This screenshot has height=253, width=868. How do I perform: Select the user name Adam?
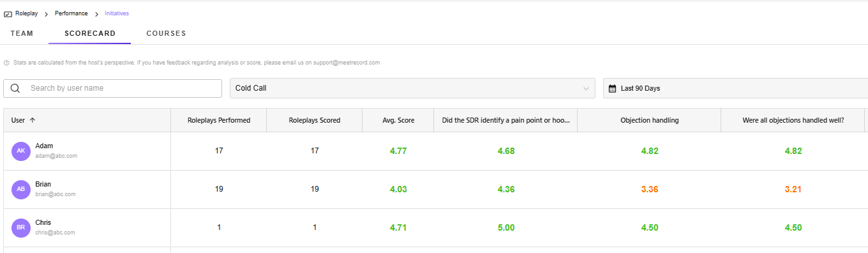tap(44, 146)
